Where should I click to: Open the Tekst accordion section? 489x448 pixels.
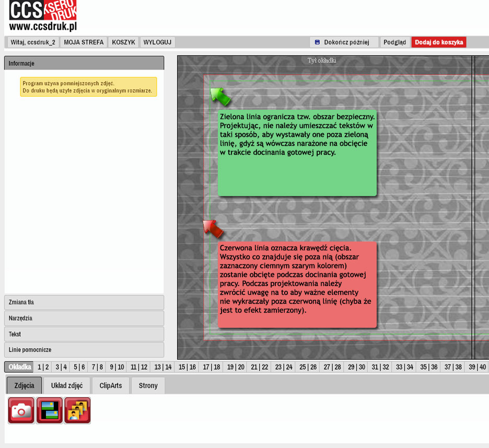click(x=84, y=334)
